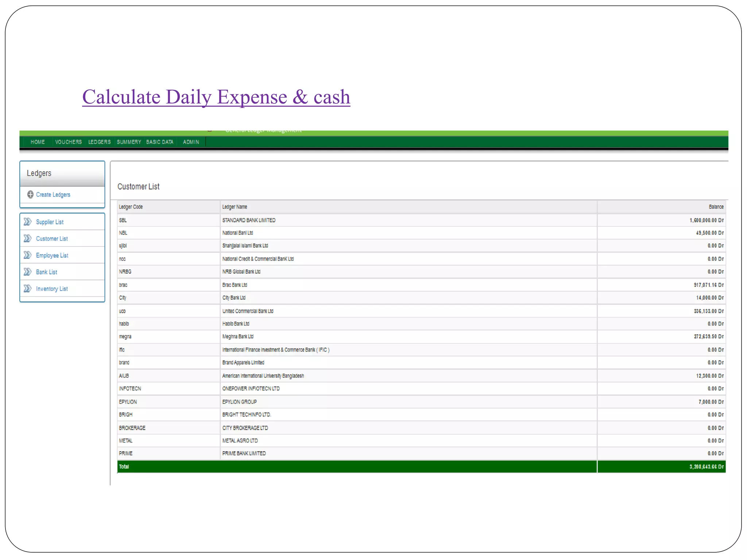The height and width of the screenshot is (560, 747).
Task: Click the Ledgers panel heading
Action: [x=39, y=173]
